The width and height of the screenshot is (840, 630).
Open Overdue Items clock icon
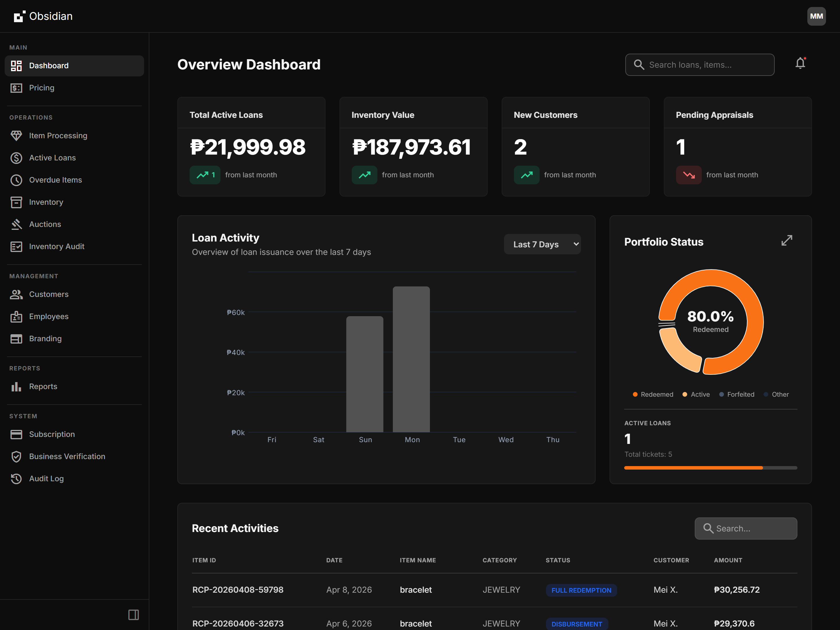tap(16, 180)
